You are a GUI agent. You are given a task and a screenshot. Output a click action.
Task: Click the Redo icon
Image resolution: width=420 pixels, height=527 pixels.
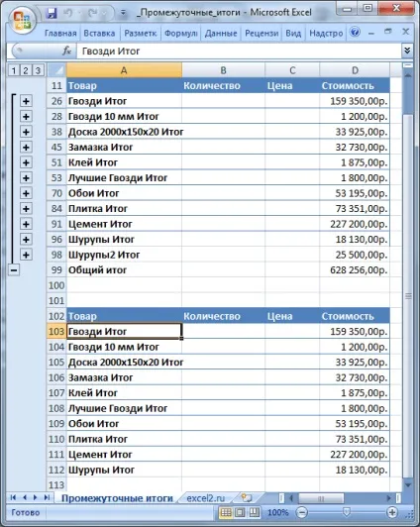[x=91, y=13]
